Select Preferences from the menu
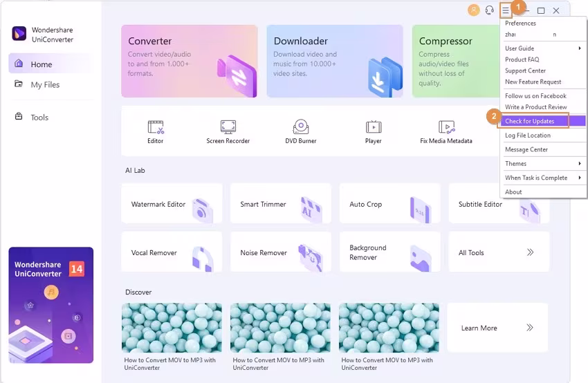This screenshot has width=588, height=383. tap(543, 24)
